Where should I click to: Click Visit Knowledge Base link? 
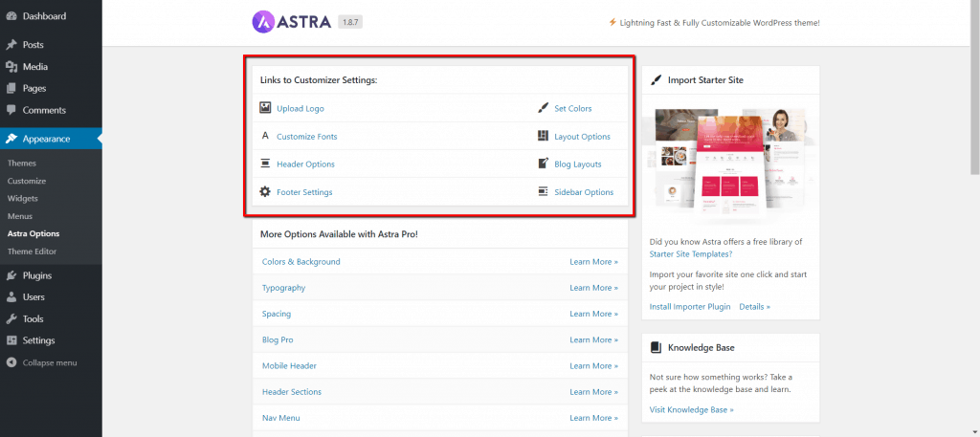point(692,410)
